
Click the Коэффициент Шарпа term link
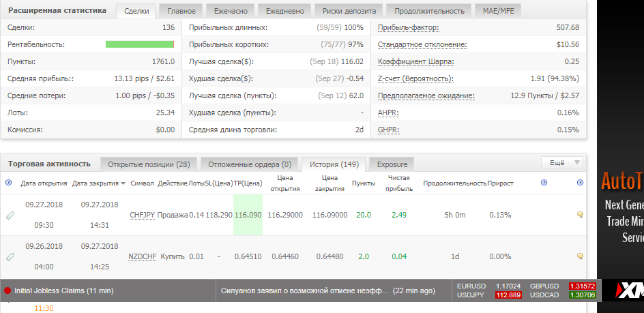pyautogui.click(x=415, y=61)
